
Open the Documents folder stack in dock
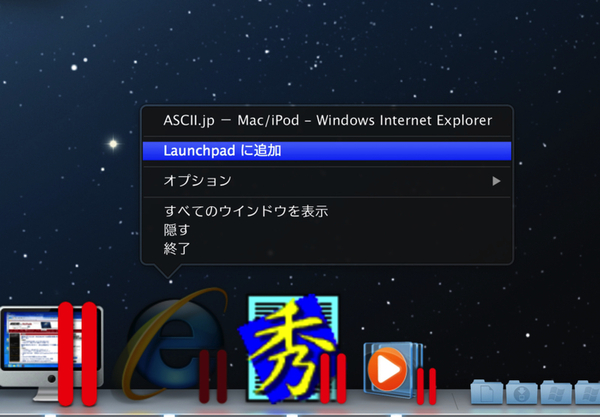(x=486, y=392)
